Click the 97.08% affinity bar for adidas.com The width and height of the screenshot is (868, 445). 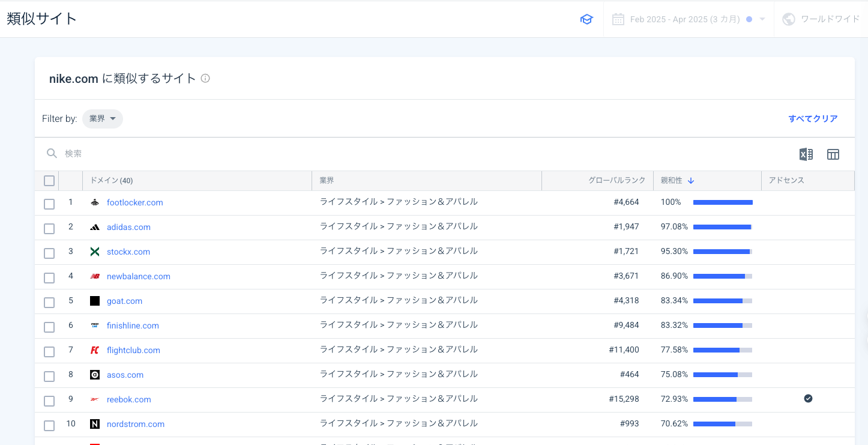pos(723,227)
